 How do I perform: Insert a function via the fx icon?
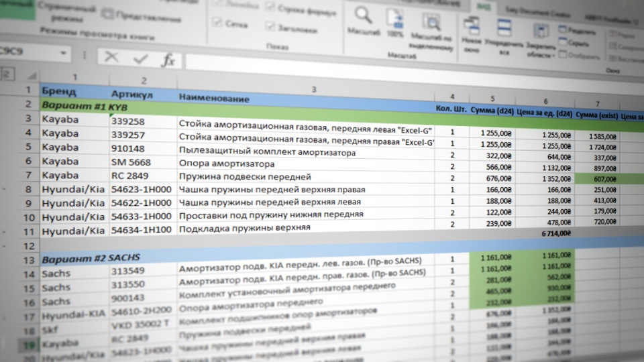point(168,61)
